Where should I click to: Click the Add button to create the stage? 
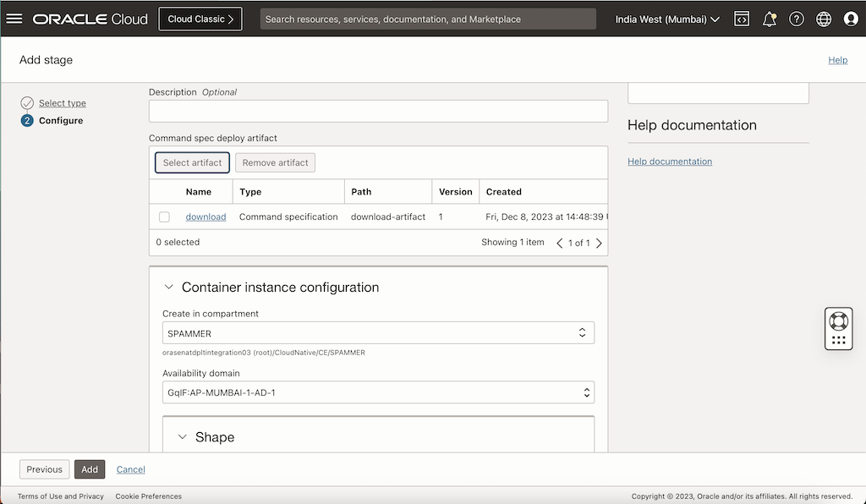coord(89,469)
